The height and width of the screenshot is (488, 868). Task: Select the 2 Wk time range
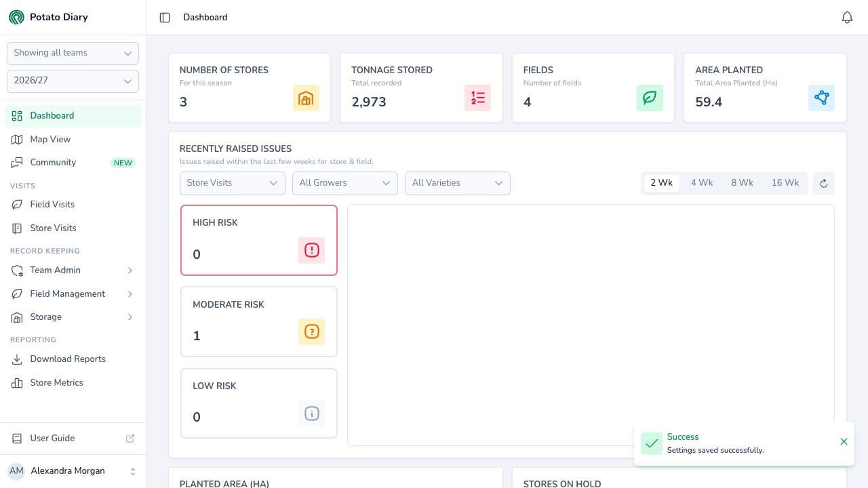(x=661, y=183)
